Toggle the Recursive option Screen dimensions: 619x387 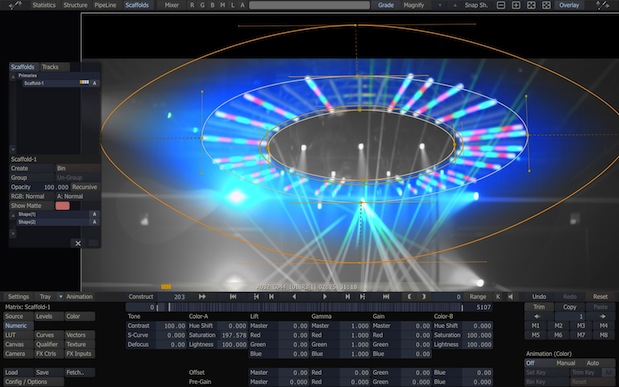click(x=84, y=187)
